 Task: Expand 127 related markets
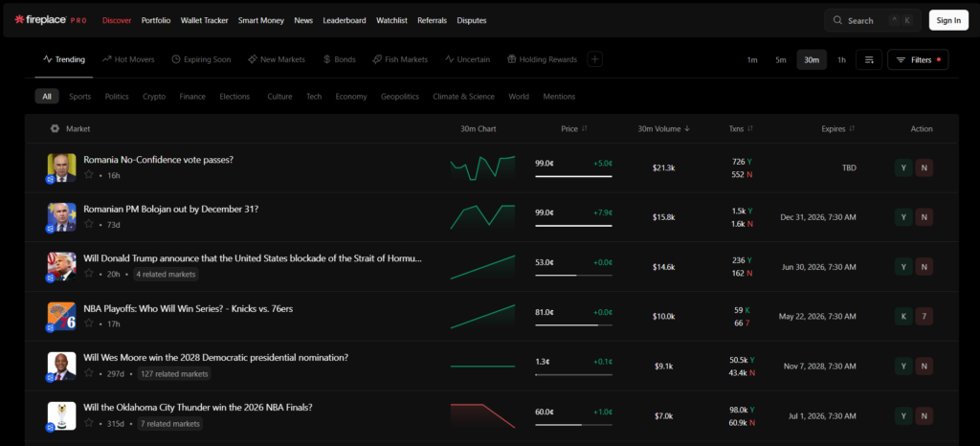click(174, 373)
